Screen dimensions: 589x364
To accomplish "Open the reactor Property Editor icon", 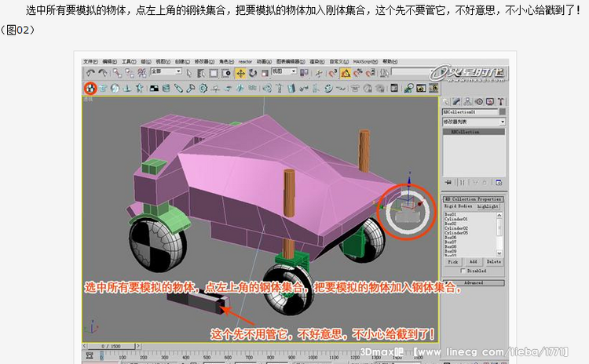I will (x=394, y=89).
